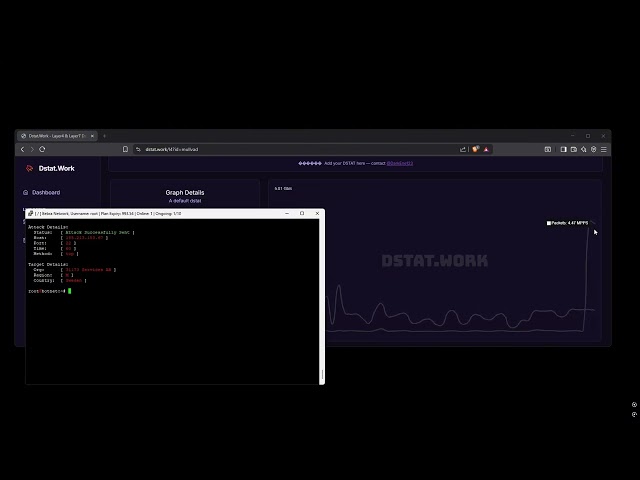Open the Brave Wallet icon

pos(573,149)
